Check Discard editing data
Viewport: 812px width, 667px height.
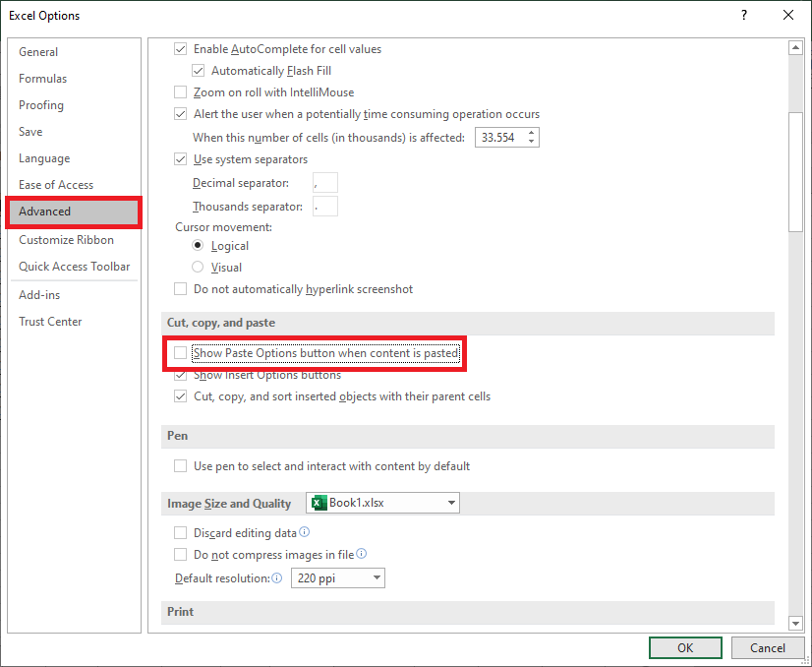click(180, 533)
